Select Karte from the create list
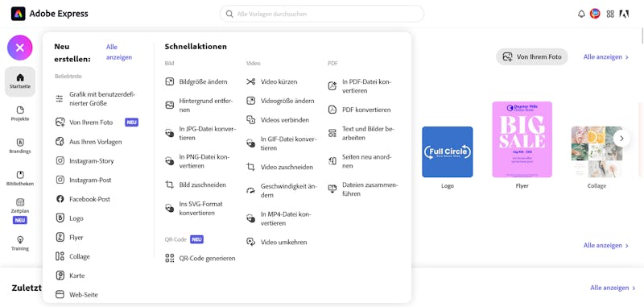This screenshot has width=644, height=307. [70, 276]
